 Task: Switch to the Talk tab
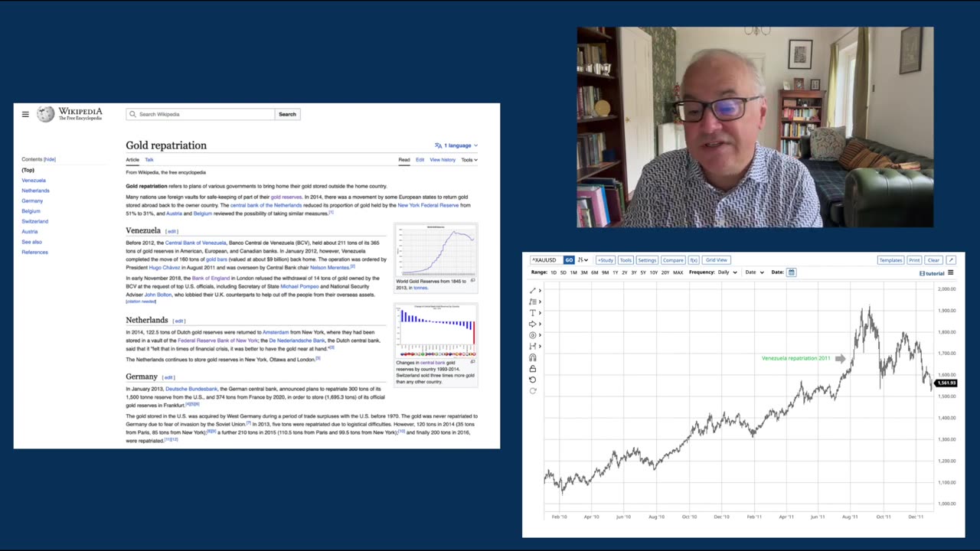pos(149,160)
